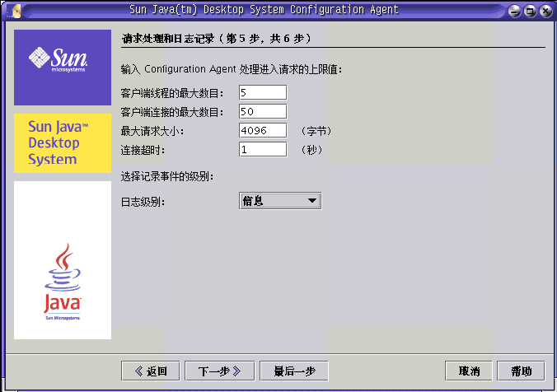Click the Configuration Agent instruction text
The width and height of the screenshot is (557, 392).
click(x=232, y=69)
